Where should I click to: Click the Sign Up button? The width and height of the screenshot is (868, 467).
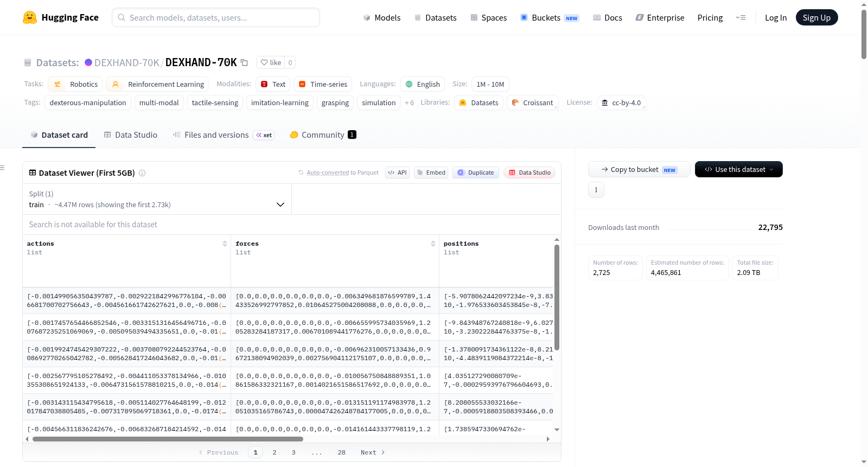816,17
